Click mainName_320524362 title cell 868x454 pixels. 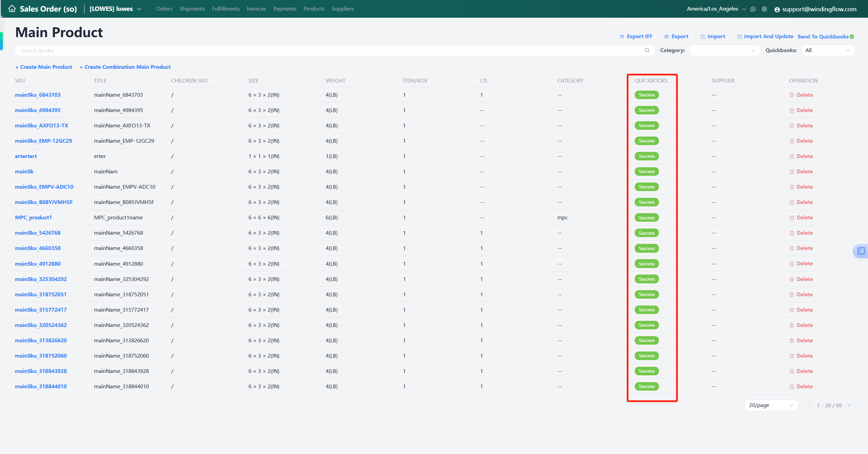[x=122, y=325]
